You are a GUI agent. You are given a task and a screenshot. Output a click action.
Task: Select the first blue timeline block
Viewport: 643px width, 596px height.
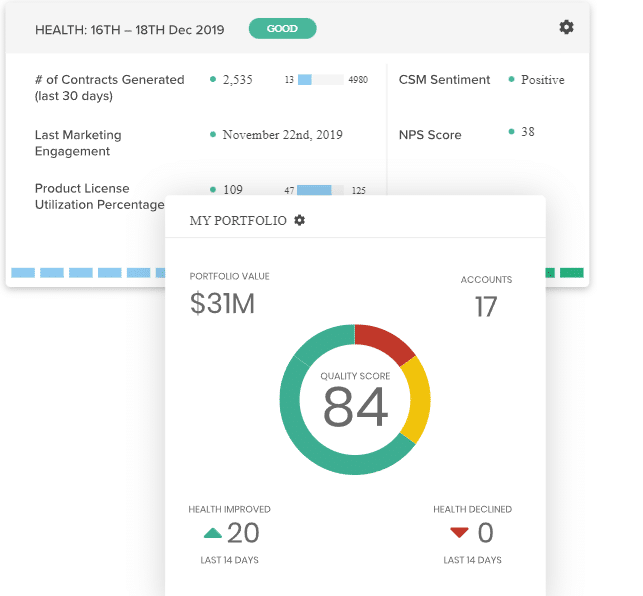(23, 273)
